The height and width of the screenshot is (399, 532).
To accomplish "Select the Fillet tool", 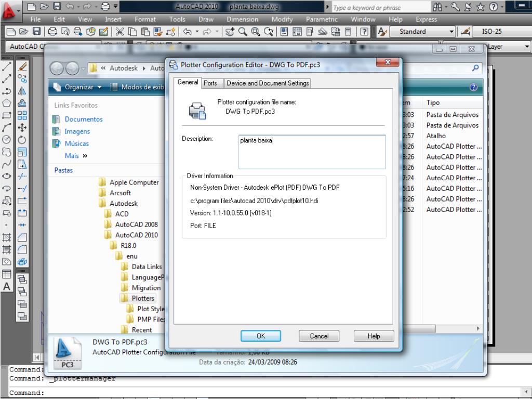I will [x=22, y=249].
